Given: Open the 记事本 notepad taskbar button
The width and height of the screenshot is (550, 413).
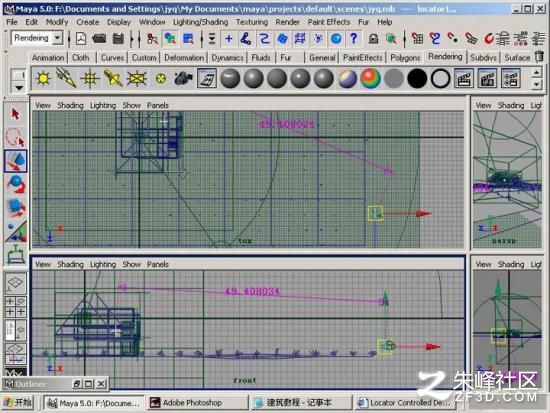Looking at the screenshot, I should pyautogui.click(x=301, y=402).
